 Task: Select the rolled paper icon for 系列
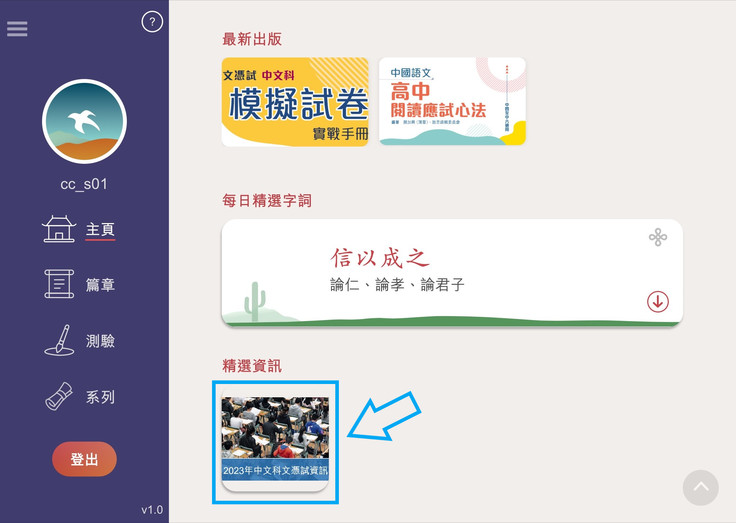pos(59,396)
